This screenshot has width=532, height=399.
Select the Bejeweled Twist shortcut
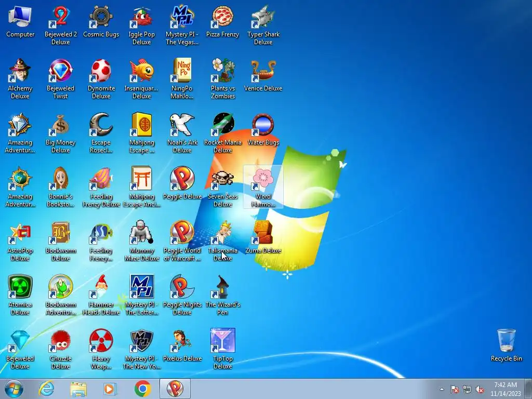(60, 79)
